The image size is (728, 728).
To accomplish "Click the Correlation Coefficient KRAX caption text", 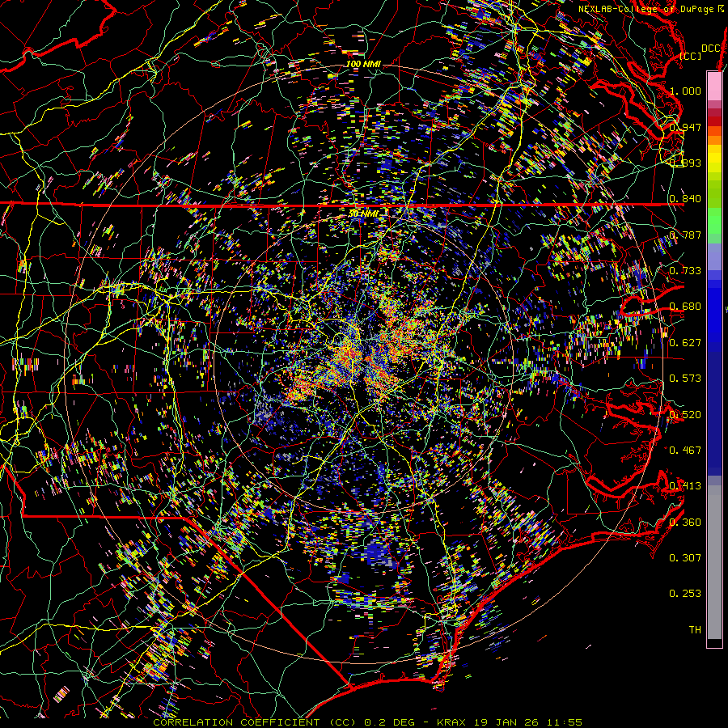I will [x=368, y=722].
